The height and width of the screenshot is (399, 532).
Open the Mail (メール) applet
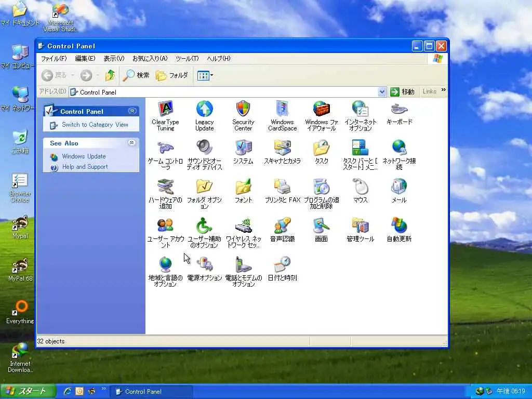pyautogui.click(x=400, y=191)
